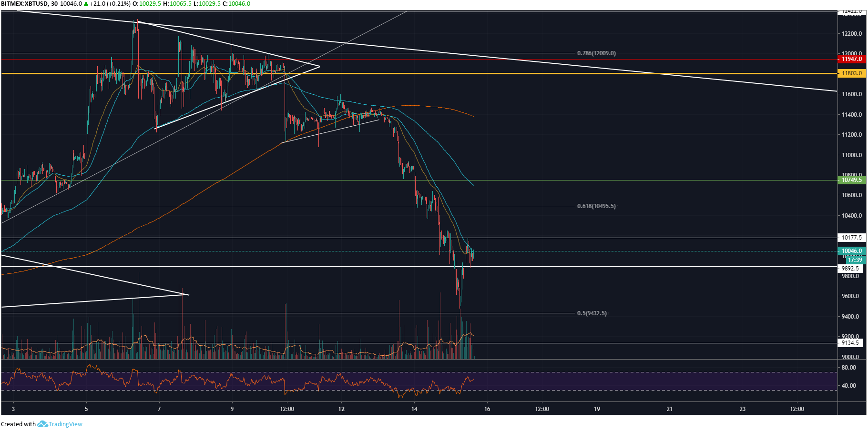This screenshot has width=868, height=431.
Task: Click the 17:39 bar countdown label
Action: coord(855,260)
